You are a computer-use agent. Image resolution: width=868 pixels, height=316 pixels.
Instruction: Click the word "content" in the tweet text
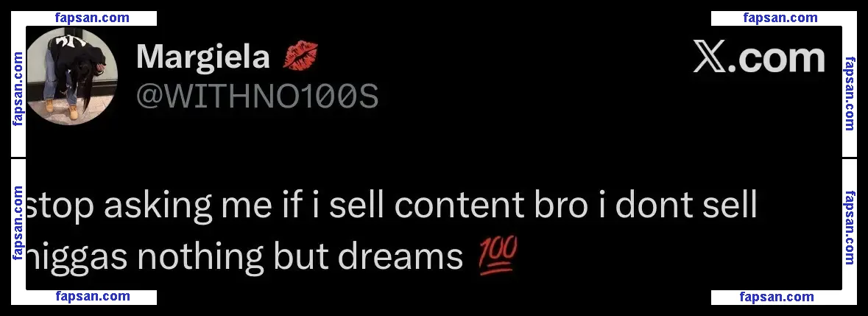coord(459,205)
